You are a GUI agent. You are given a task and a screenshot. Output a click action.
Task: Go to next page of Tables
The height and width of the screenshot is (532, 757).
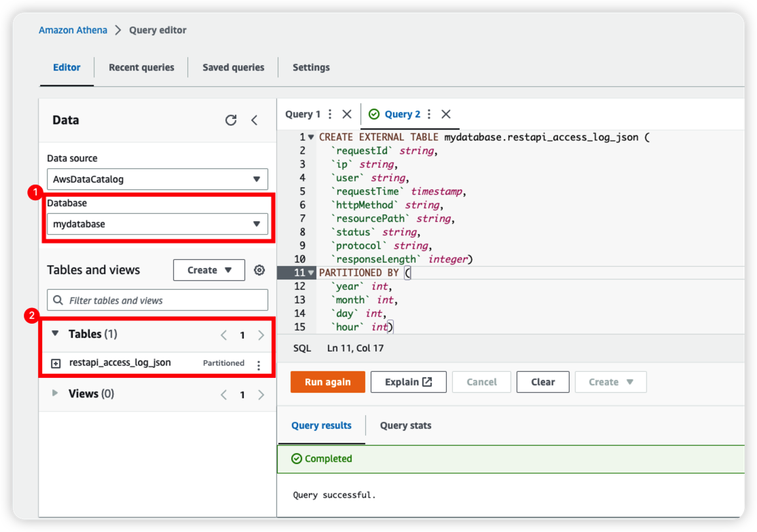coord(261,335)
